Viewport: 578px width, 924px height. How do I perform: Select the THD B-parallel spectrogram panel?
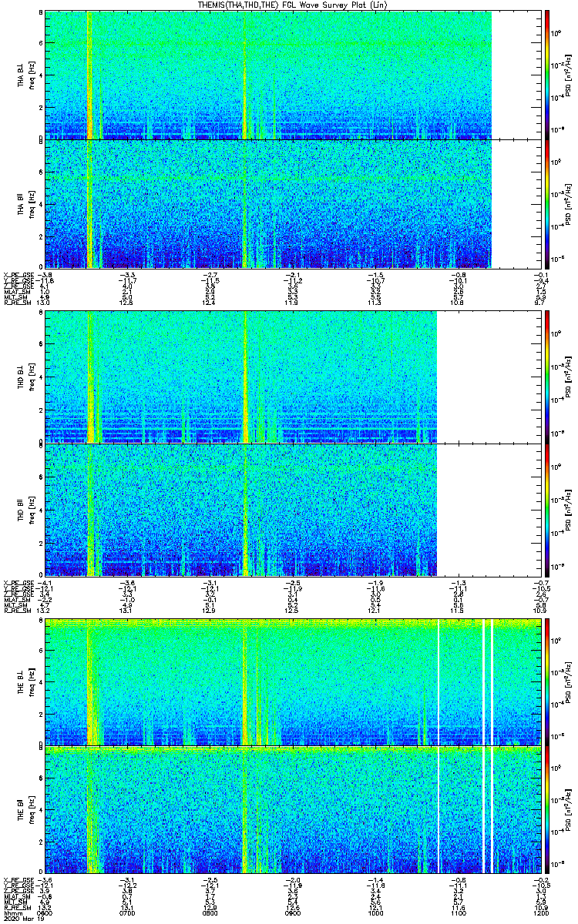[x=291, y=509]
